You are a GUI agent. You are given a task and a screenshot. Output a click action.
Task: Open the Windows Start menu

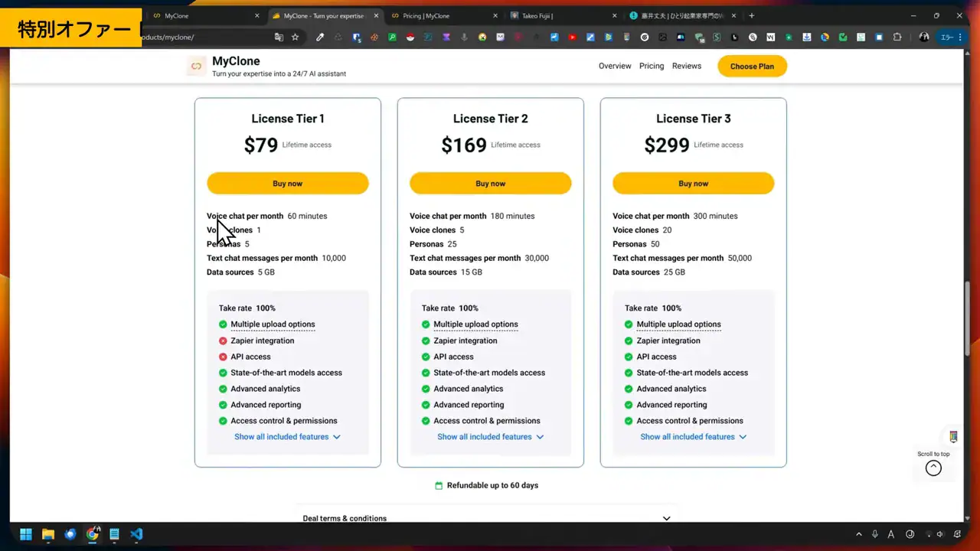click(25, 533)
